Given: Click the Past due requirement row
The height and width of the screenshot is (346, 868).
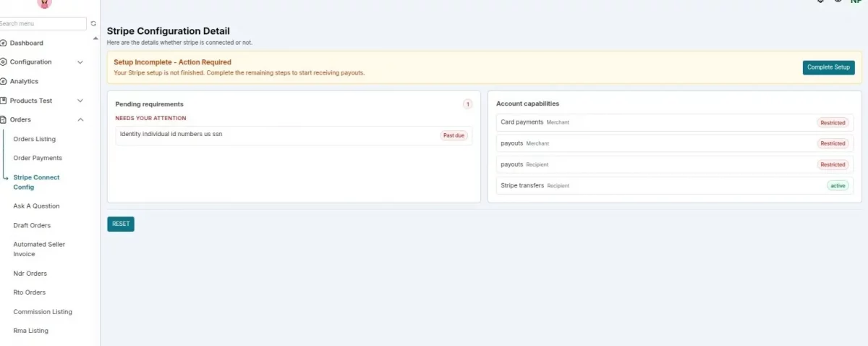Looking at the screenshot, I should (294, 135).
